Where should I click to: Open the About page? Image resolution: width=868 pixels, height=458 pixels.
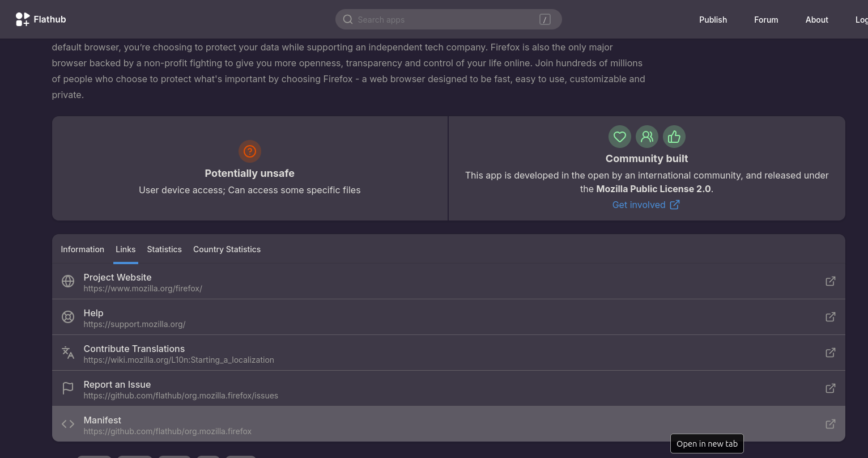pos(816,19)
